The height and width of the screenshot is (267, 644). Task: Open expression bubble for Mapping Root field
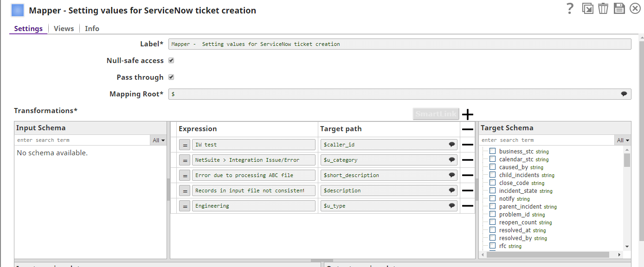pos(624,94)
